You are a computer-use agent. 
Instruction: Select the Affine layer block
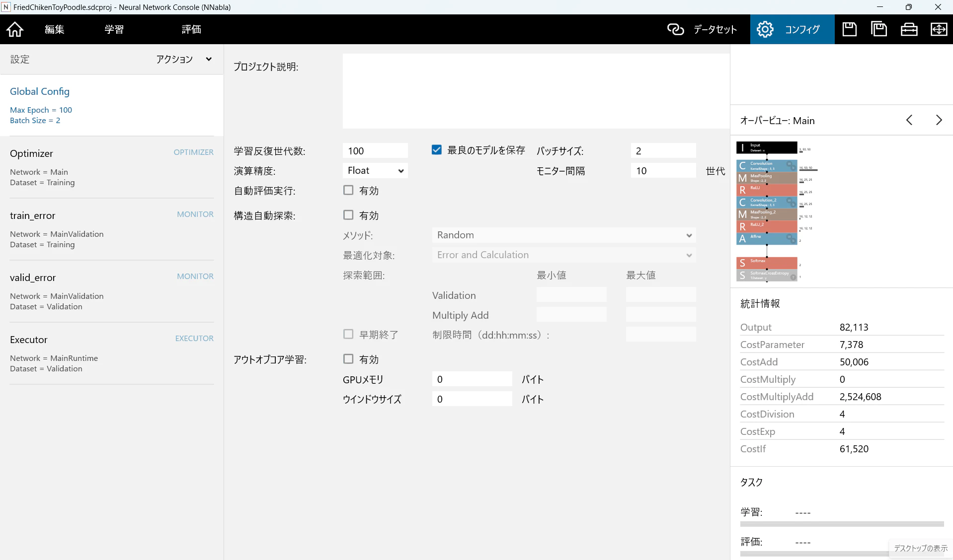coord(767,238)
